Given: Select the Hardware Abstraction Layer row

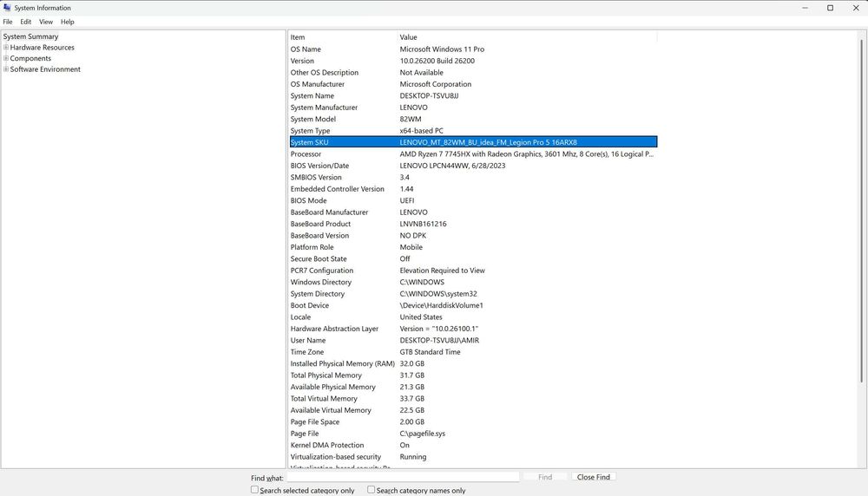Looking at the screenshot, I should [473, 329].
